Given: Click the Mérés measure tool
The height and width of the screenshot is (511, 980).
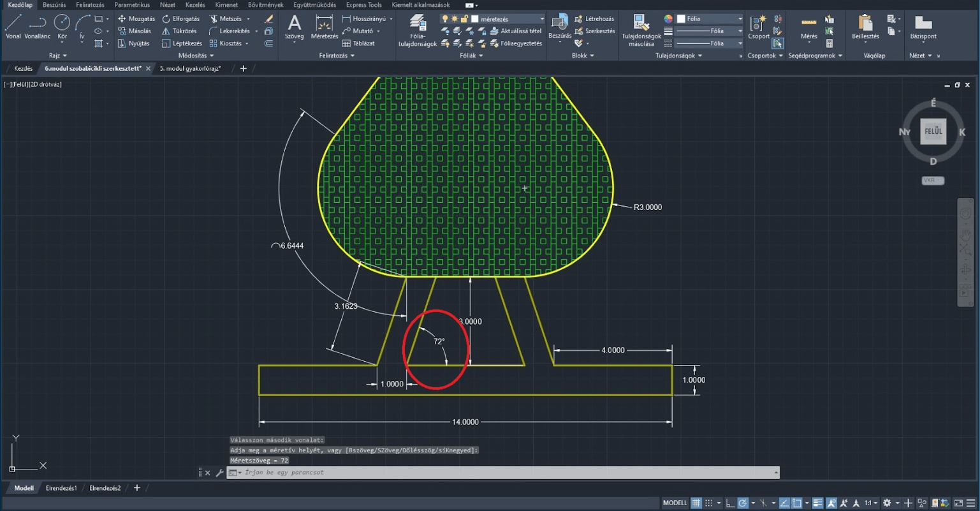Looking at the screenshot, I should click(x=808, y=27).
